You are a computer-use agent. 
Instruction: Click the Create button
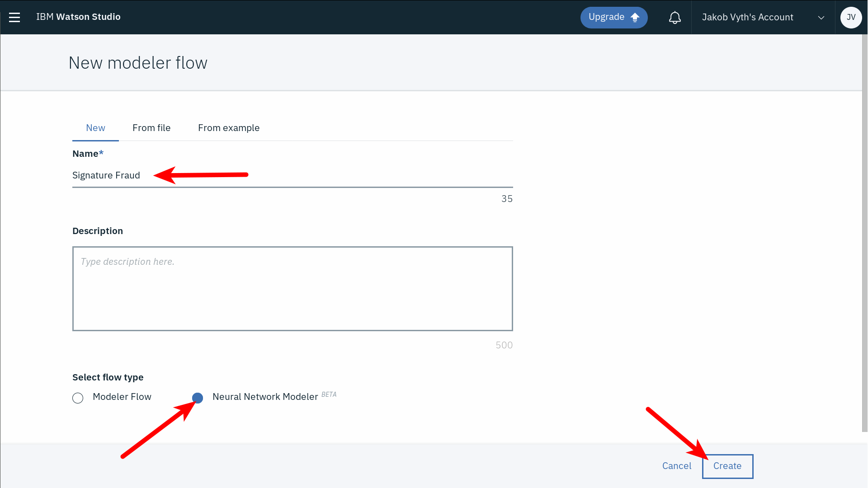coord(727,466)
